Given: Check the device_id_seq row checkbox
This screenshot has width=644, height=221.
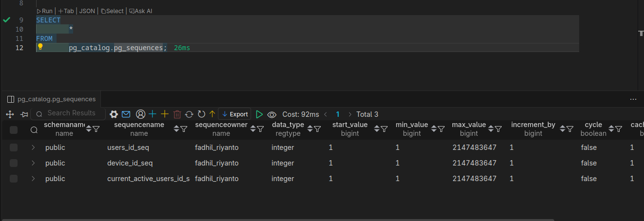Looking at the screenshot, I should [14, 163].
